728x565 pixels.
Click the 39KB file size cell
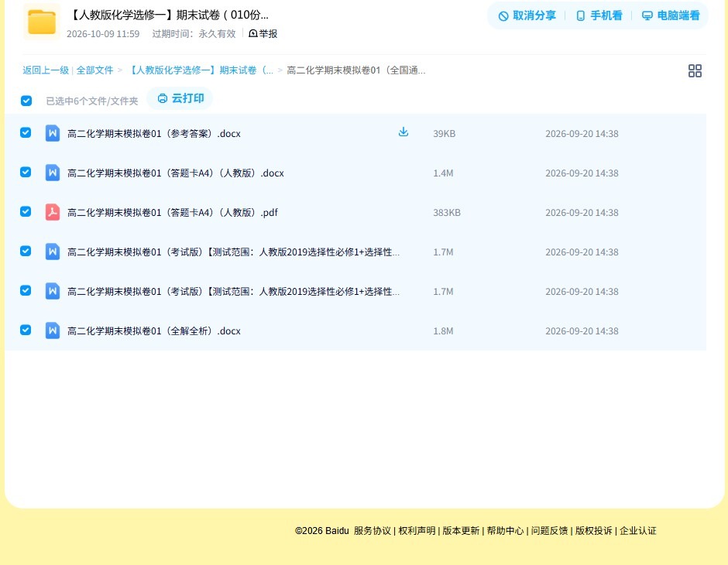click(444, 134)
